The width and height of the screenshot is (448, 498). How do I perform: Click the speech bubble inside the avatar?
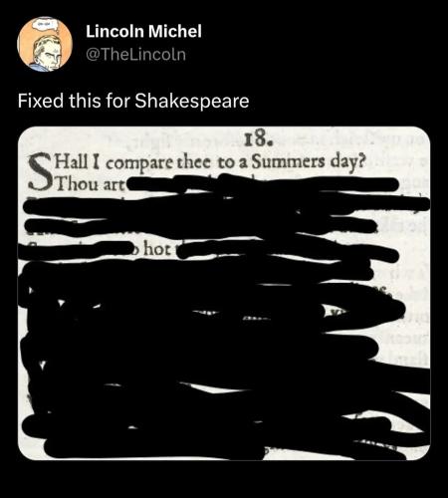[46, 25]
